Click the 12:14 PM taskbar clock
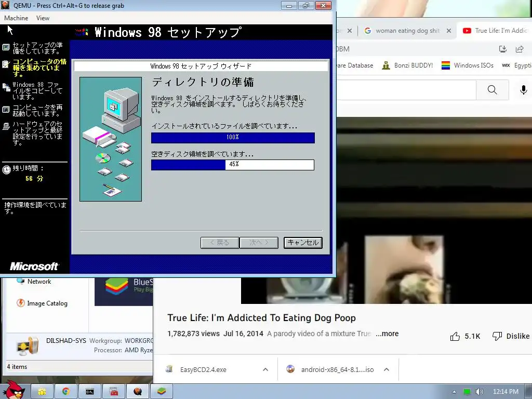The height and width of the screenshot is (399, 532). coord(506,392)
